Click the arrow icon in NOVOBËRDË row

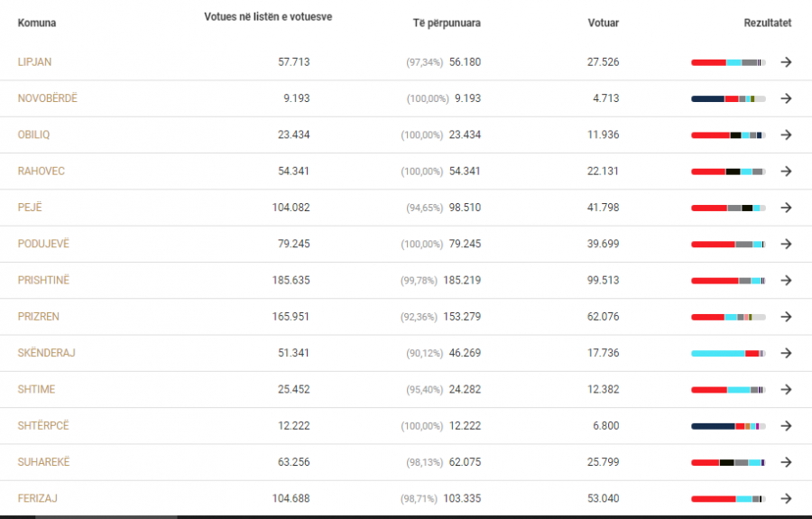point(786,98)
